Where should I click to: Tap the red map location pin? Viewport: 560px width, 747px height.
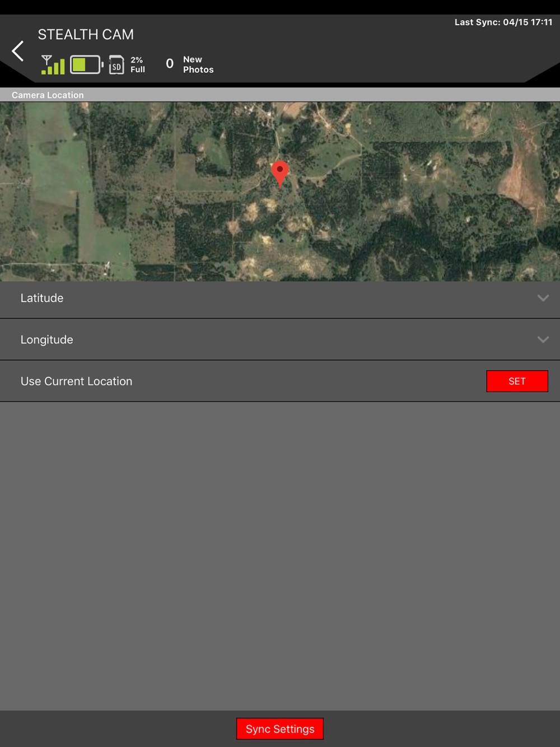280,174
